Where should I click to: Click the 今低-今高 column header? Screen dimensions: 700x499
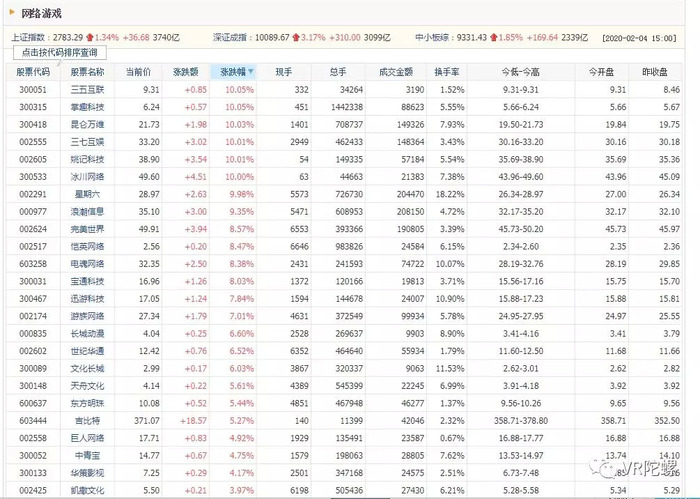click(x=521, y=72)
